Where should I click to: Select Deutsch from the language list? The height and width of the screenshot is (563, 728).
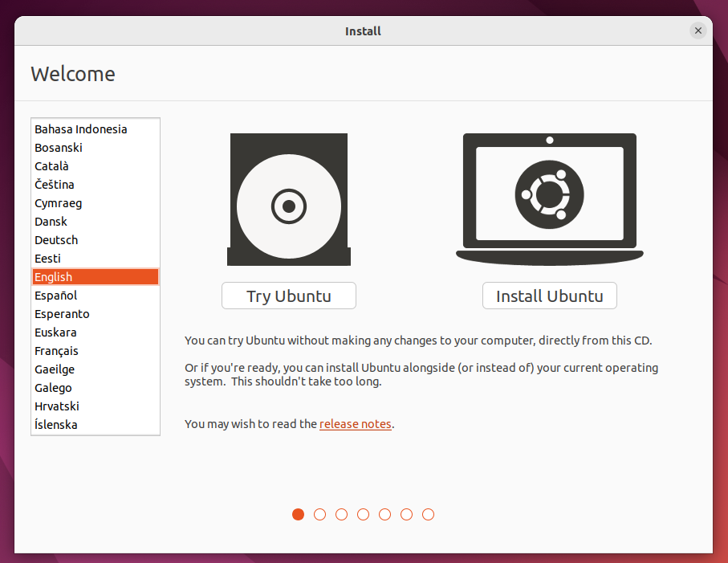coord(56,240)
